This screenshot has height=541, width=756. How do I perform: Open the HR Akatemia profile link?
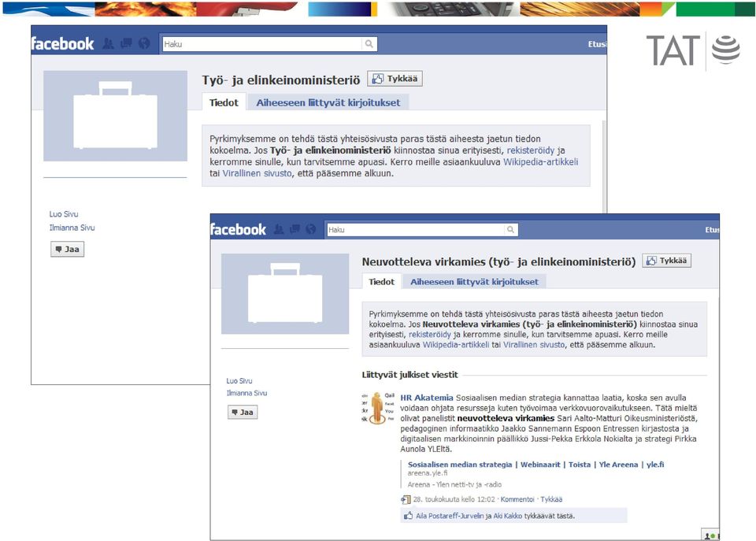pyautogui.click(x=427, y=398)
